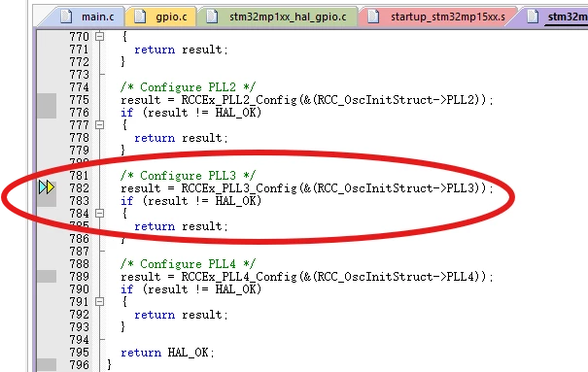Click the Configure PLL4 comment
Viewport: 588px width, 372px height.
click(x=188, y=264)
